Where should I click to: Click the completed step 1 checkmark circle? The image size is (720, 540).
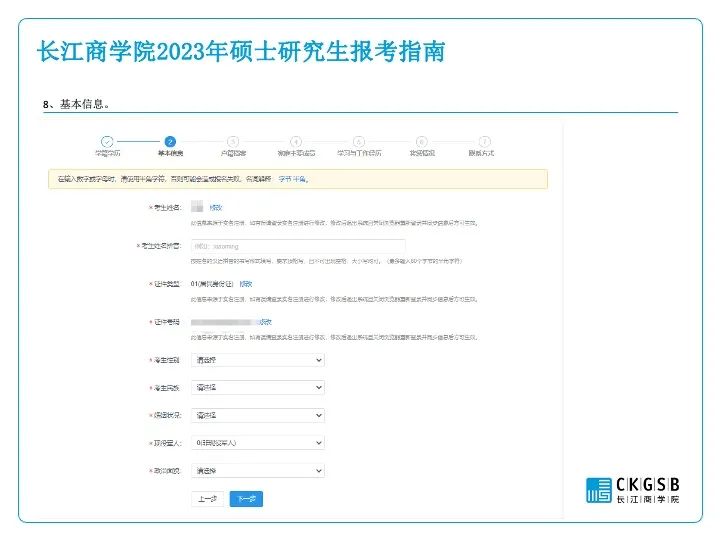107,141
